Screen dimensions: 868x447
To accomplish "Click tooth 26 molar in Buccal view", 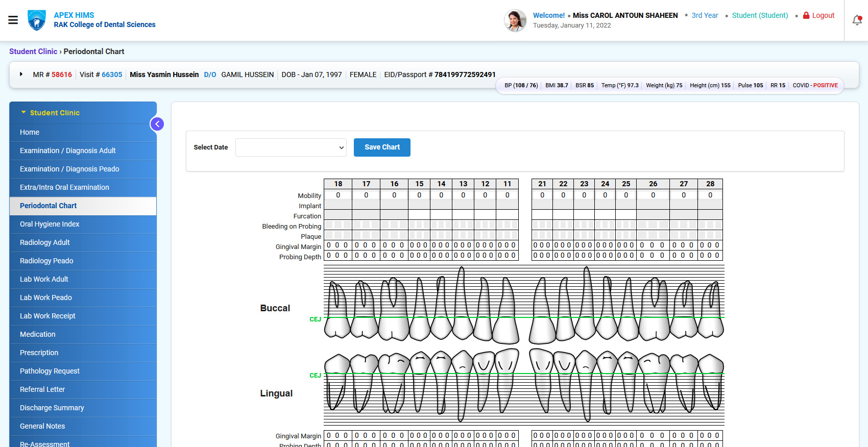I will point(654,309).
